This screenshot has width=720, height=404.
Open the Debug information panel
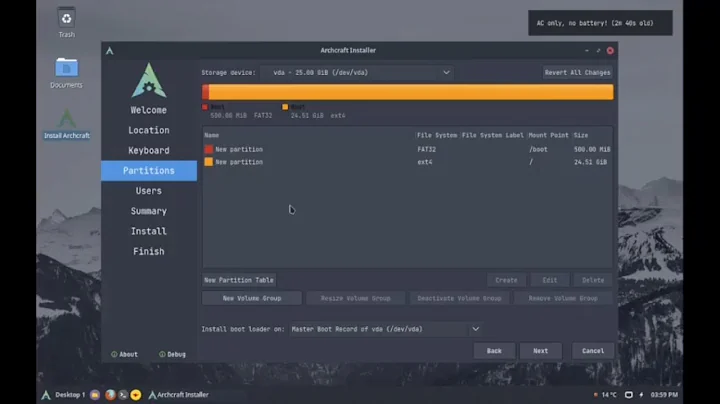(172, 354)
